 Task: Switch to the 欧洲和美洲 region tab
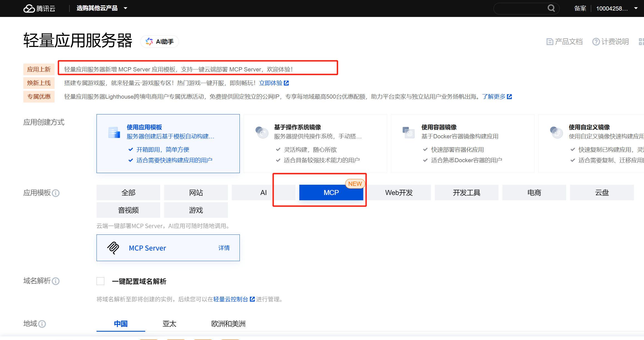(x=228, y=324)
